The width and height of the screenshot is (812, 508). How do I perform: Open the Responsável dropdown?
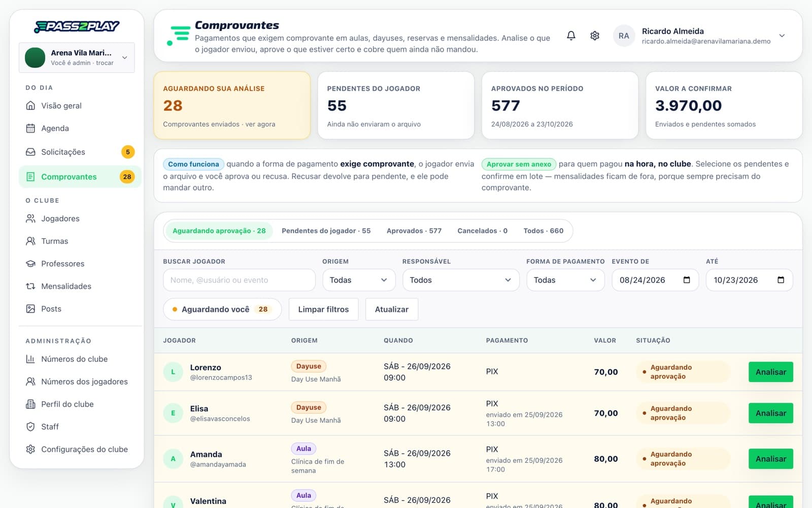[x=461, y=280]
